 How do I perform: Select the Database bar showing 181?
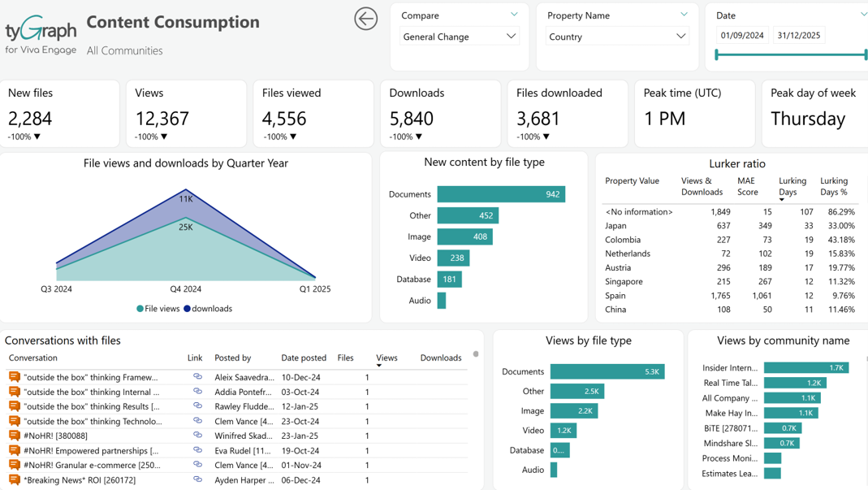(450, 279)
